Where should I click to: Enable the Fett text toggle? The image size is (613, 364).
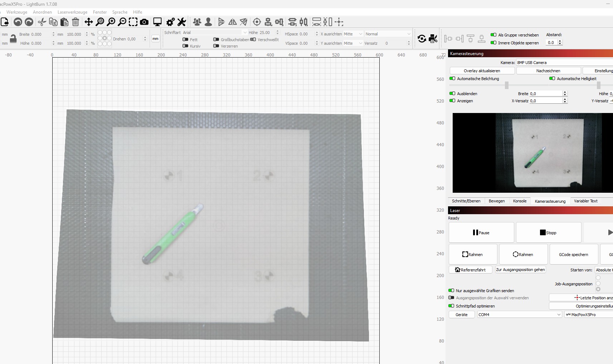pyautogui.click(x=186, y=40)
